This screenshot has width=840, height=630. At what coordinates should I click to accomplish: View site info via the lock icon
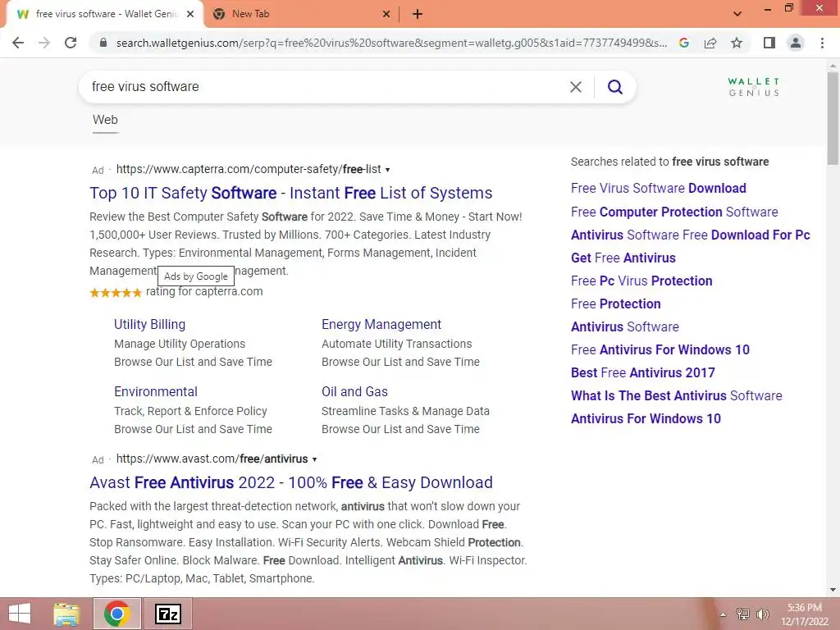click(103, 43)
